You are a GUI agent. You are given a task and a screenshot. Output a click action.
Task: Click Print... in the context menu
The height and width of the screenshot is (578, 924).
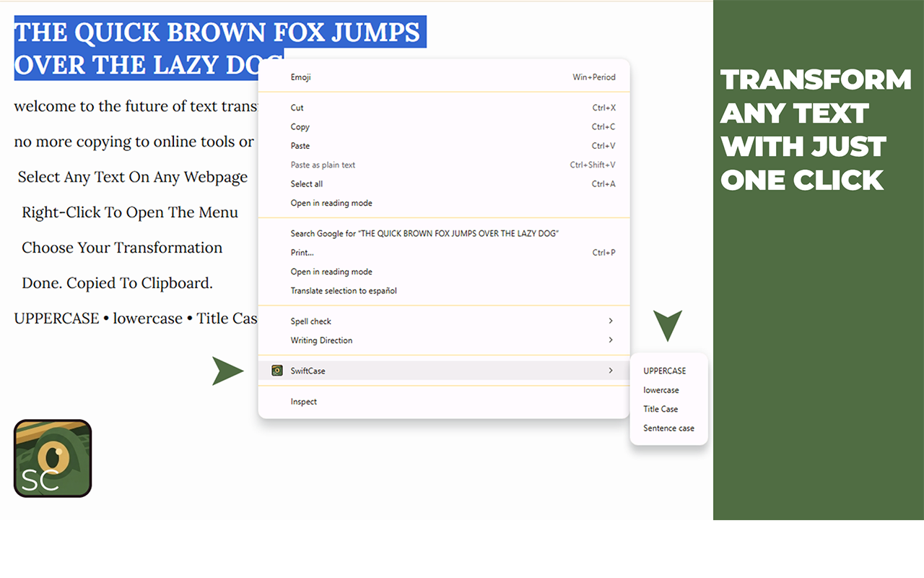click(444, 253)
